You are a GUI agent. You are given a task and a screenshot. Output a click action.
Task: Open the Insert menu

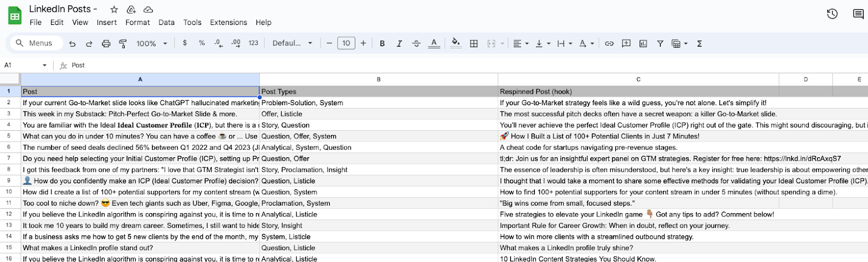(107, 22)
